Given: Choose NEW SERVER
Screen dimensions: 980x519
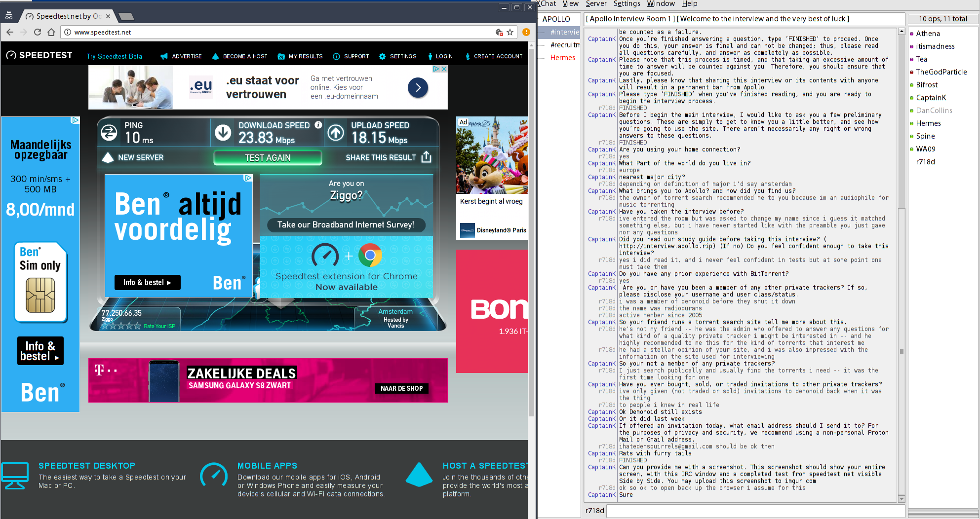Looking at the screenshot, I should click(x=133, y=157).
